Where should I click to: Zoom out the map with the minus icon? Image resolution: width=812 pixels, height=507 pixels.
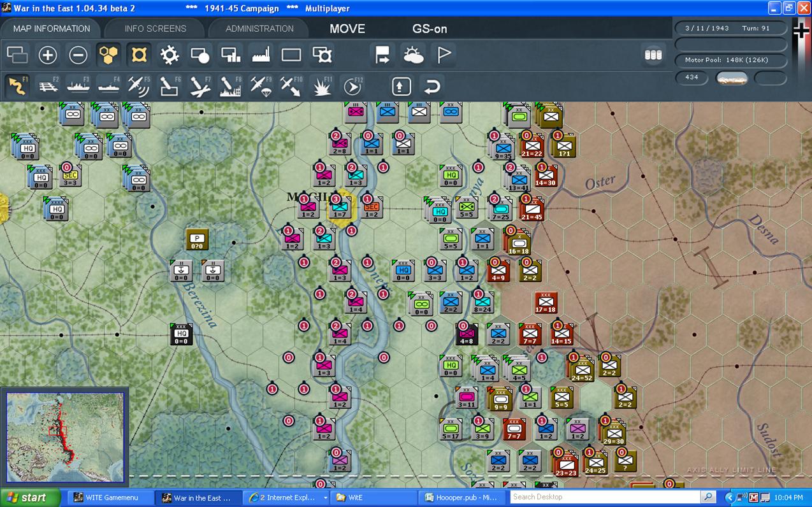point(78,55)
